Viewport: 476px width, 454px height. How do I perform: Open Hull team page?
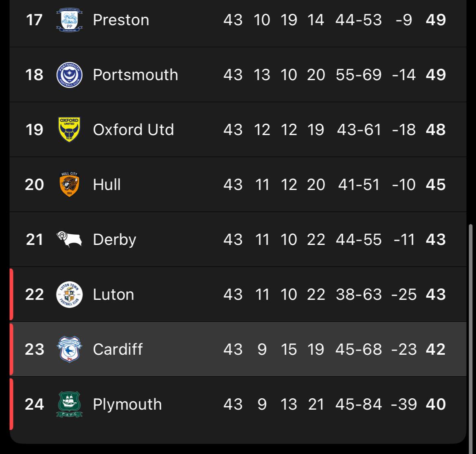[x=107, y=185]
